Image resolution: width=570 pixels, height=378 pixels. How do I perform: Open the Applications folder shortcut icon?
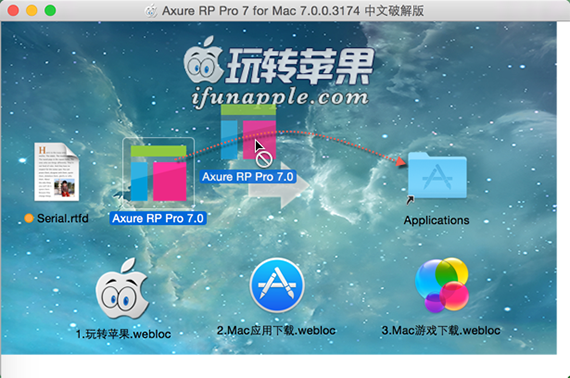(x=437, y=176)
